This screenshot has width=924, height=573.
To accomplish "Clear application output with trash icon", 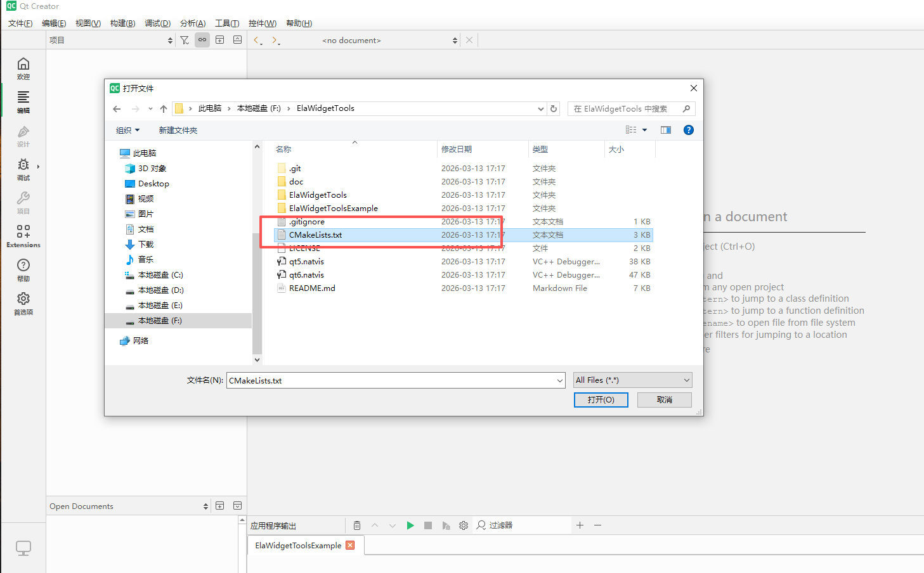I will 357,525.
